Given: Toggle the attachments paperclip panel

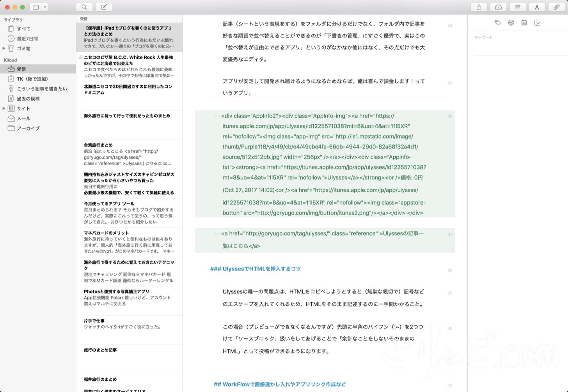Looking at the screenshot, I should pos(557,7).
